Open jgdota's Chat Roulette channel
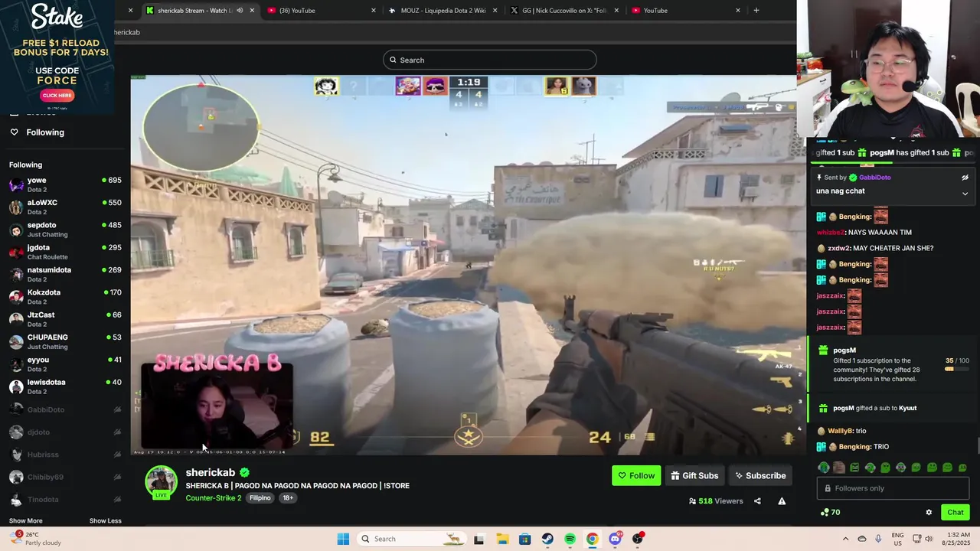Screen dimensions: 980x551 tap(65, 252)
